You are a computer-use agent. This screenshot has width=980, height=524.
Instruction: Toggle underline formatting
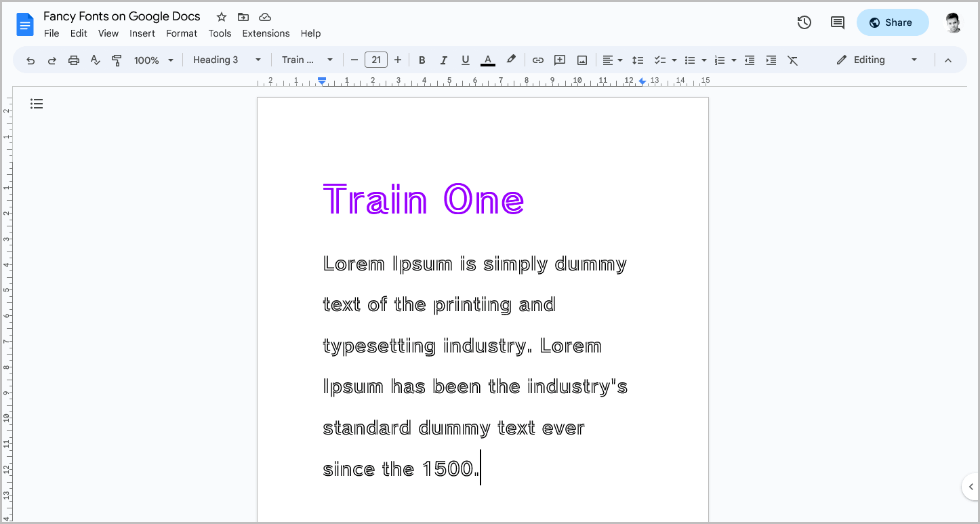(466, 60)
